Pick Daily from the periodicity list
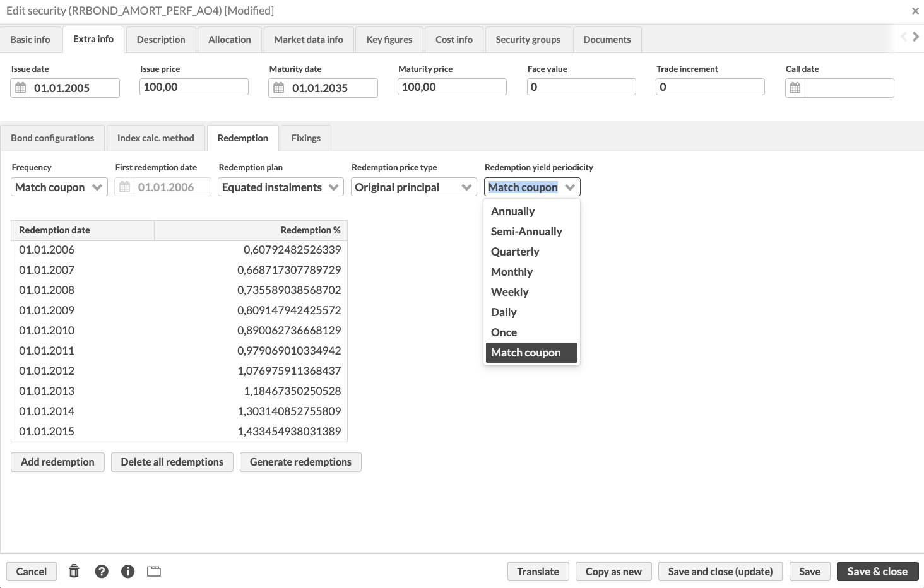 (531, 312)
